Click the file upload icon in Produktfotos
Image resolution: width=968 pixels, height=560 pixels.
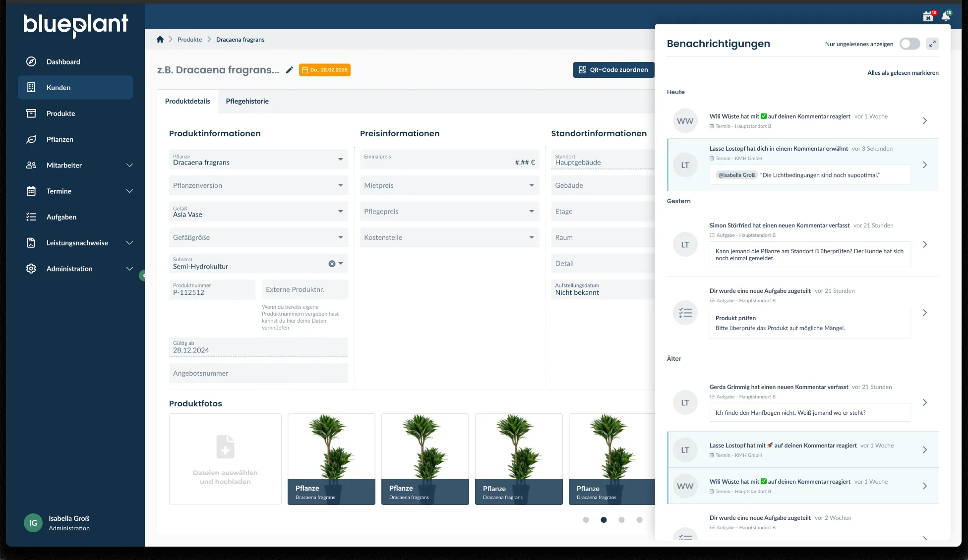click(x=225, y=447)
